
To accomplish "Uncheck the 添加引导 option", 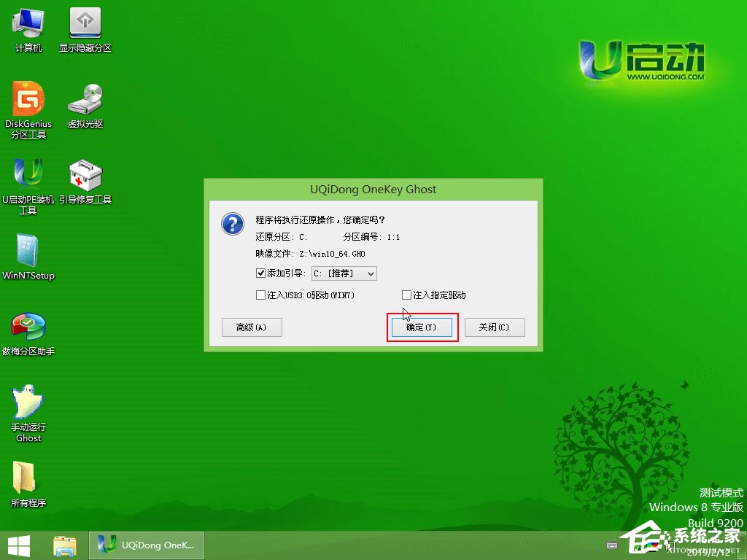I will [x=260, y=273].
